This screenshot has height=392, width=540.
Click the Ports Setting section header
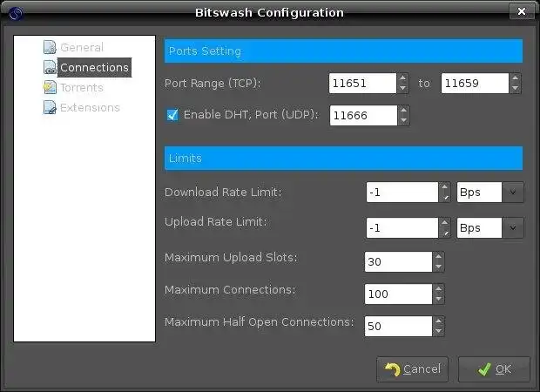coord(343,51)
